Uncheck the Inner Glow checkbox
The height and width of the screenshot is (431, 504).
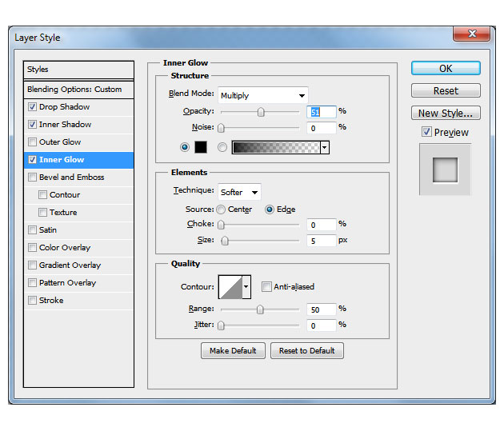click(32, 160)
